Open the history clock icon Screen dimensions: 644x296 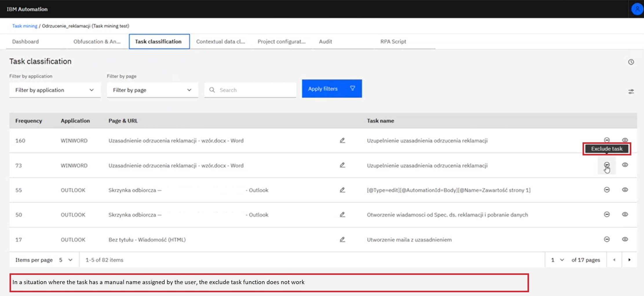(x=631, y=62)
